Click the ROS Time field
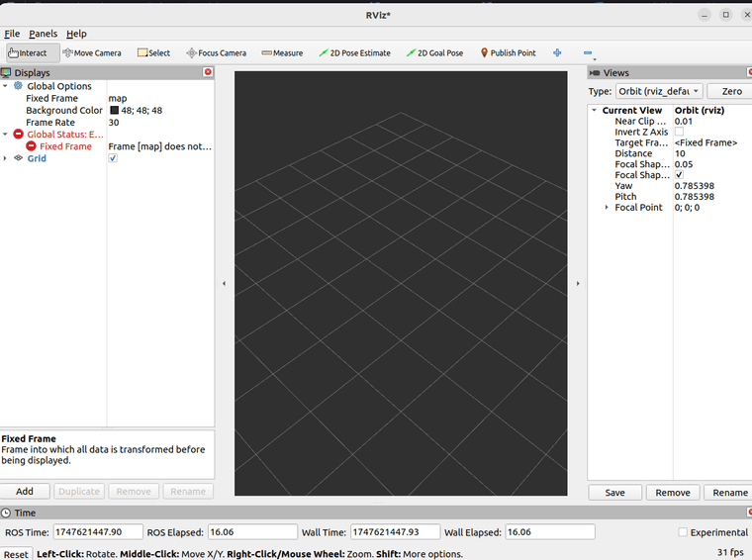Image resolution: width=752 pixels, height=560 pixels. coord(98,532)
